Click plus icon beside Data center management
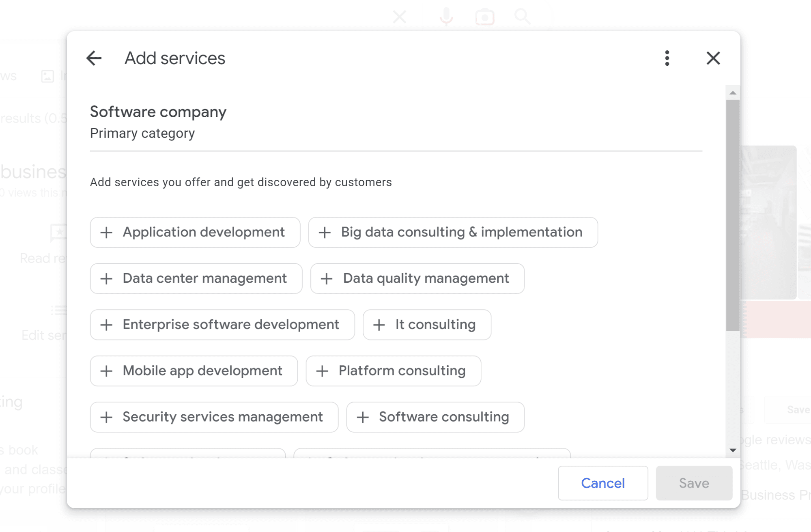This screenshot has height=532, width=811. tap(106, 279)
